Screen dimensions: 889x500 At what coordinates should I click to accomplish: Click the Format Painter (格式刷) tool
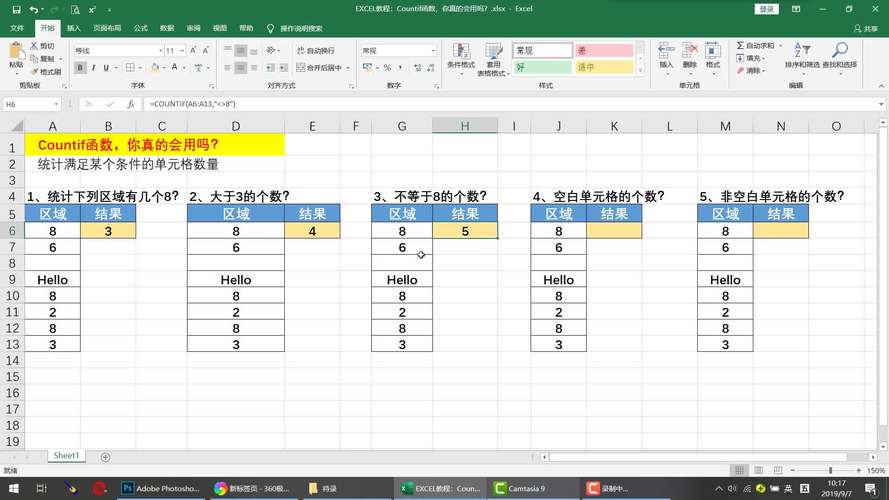coord(46,72)
